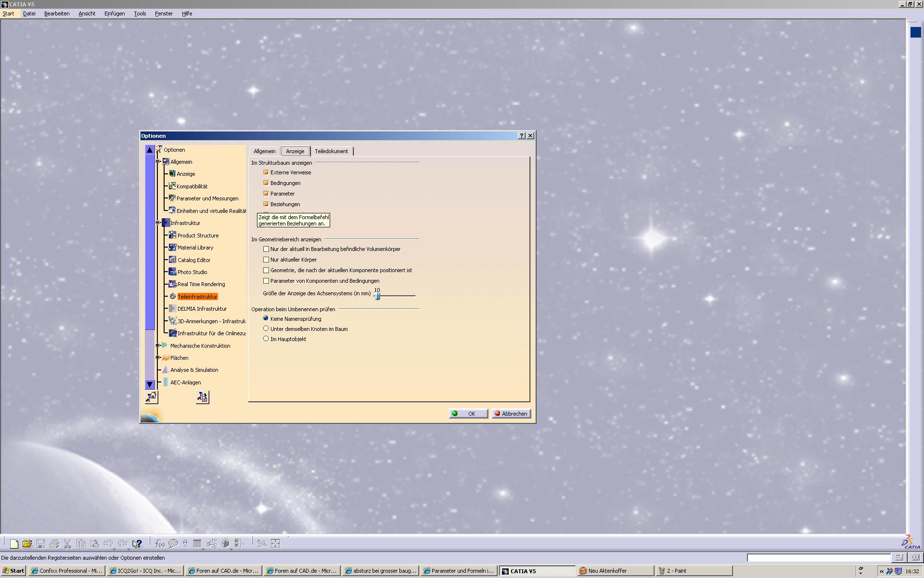The width and height of the screenshot is (924, 578).
Task: Click the reset to default values icon
Action: (152, 397)
